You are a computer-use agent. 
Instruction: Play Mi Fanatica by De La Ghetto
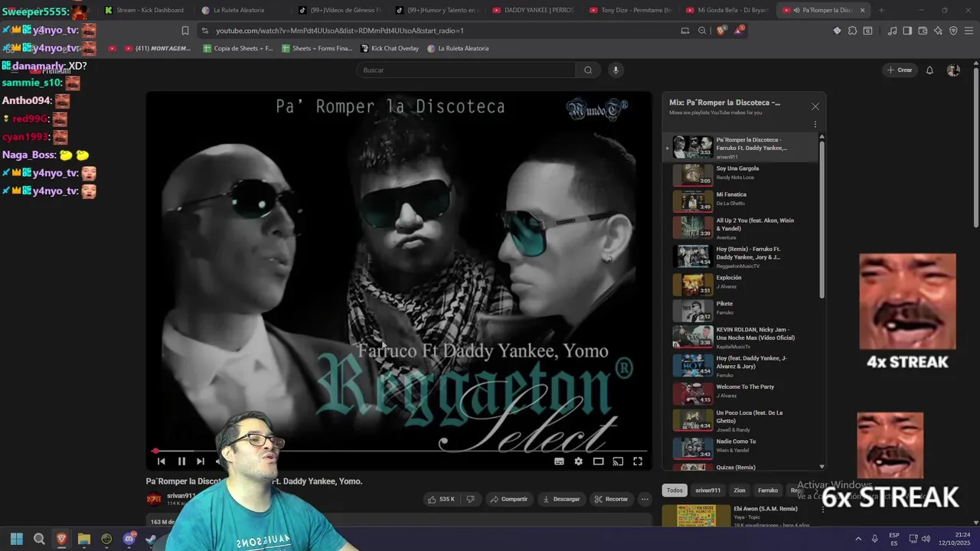[x=740, y=201]
